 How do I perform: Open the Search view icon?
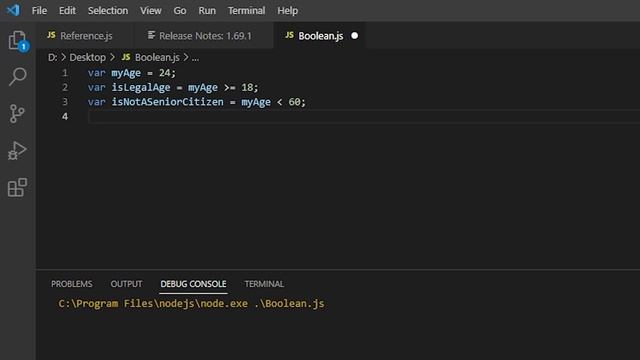pyautogui.click(x=18, y=76)
